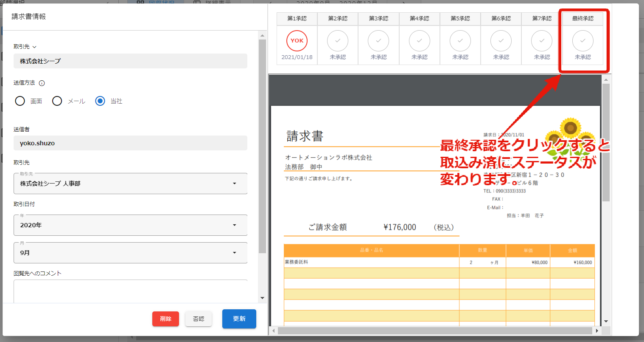Click the 第6承認 approval check circle
Screen dimensions: 644x342
tap(501, 41)
